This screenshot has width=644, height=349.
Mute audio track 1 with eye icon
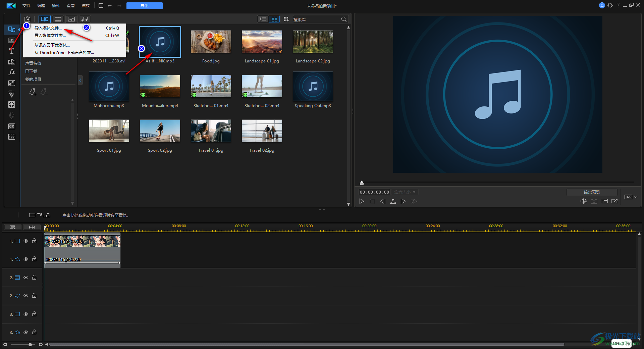(26, 259)
